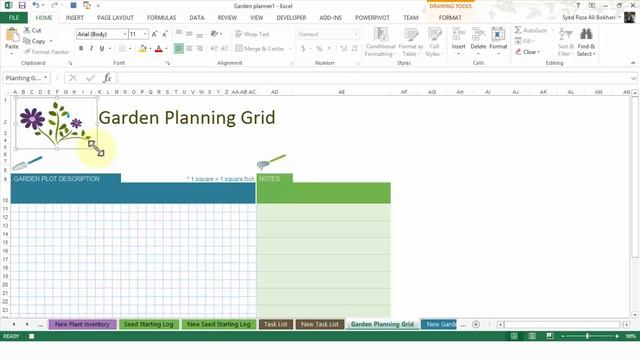Open Format as Table gallery

[410, 42]
